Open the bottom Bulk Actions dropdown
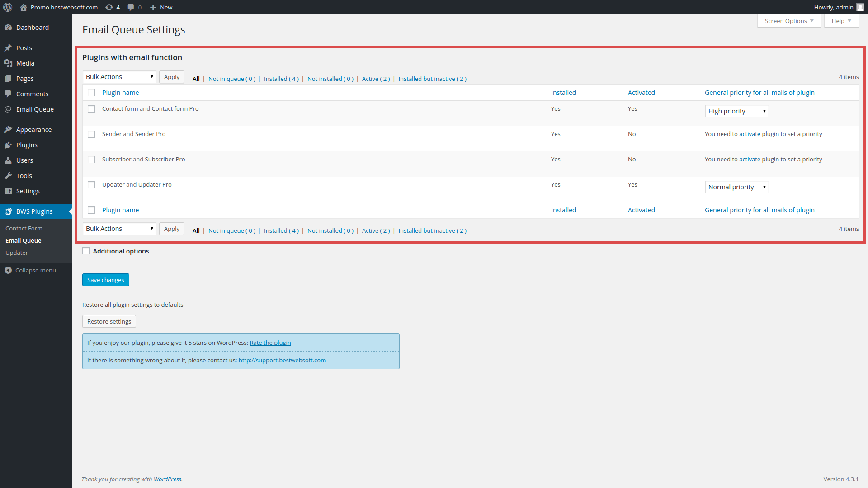The image size is (868, 488). [119, 229]
